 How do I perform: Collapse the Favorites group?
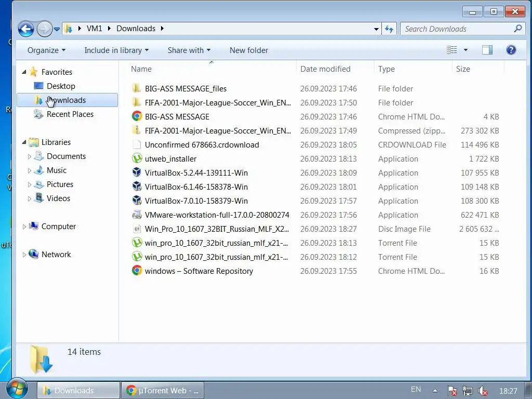click(24, 72)
